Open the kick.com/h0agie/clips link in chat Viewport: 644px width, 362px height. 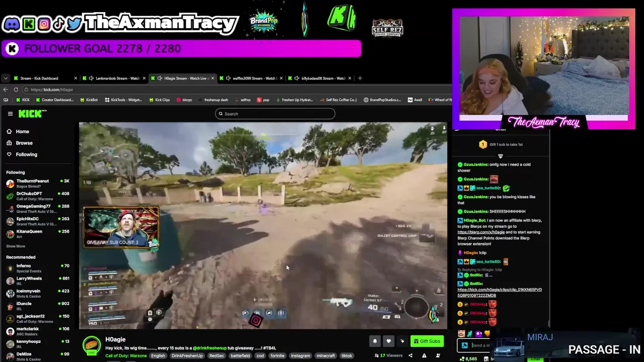(500, 293)
